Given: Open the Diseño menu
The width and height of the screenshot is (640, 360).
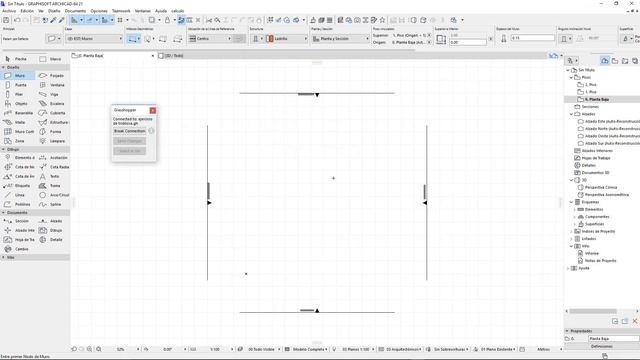Looking at the screenshot, I should point(54,11).
